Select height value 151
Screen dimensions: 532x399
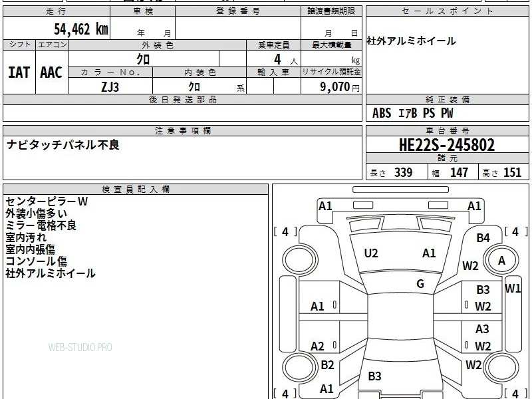click(x=512, y=173)
